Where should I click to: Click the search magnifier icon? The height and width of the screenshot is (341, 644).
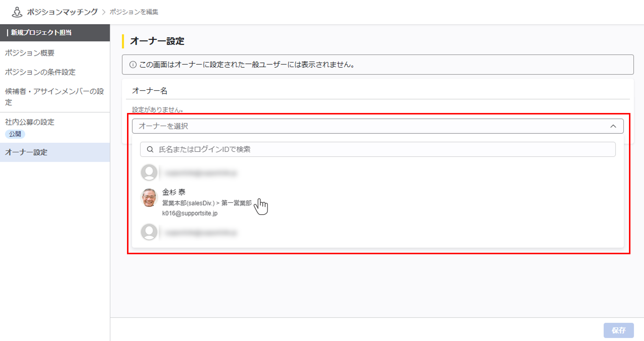[x=150, y=149]
